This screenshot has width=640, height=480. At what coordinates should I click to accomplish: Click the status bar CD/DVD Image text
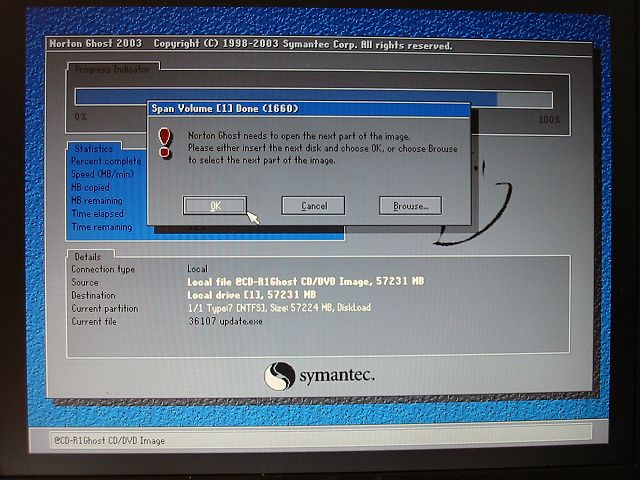[x=110, y=440]
